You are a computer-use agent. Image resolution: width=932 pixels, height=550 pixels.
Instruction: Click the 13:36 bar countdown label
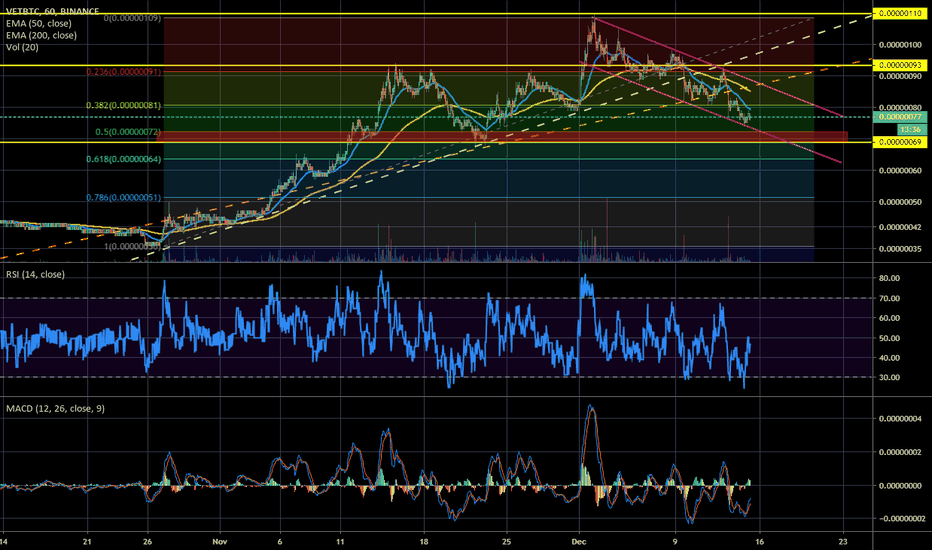910,129
